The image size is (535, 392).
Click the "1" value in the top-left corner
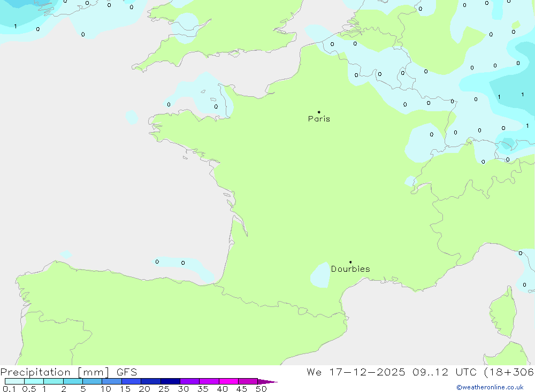point(15,26)
